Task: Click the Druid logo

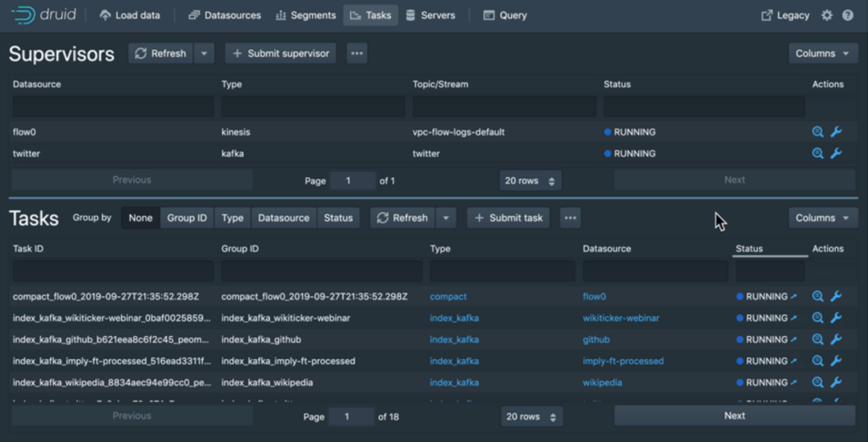Action: 44,15
